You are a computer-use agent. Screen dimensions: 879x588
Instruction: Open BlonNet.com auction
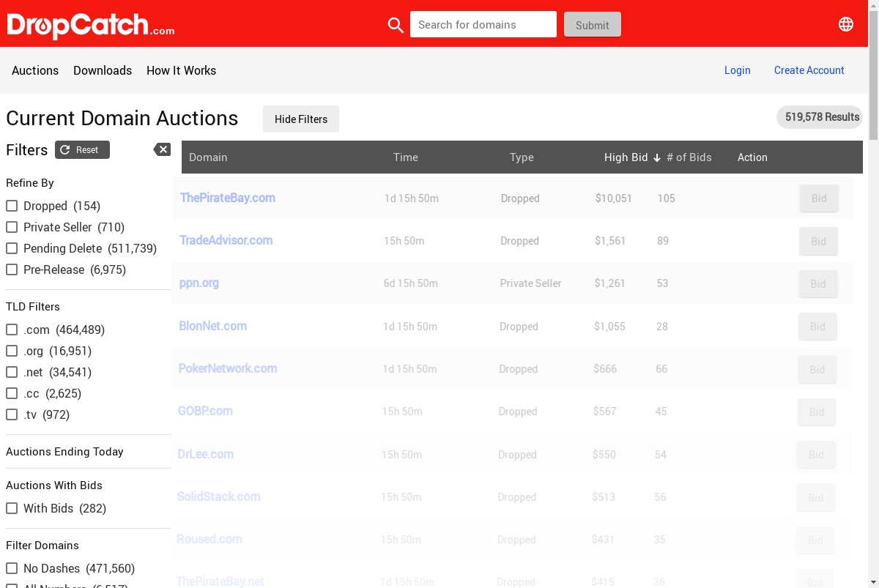(213, 326)
